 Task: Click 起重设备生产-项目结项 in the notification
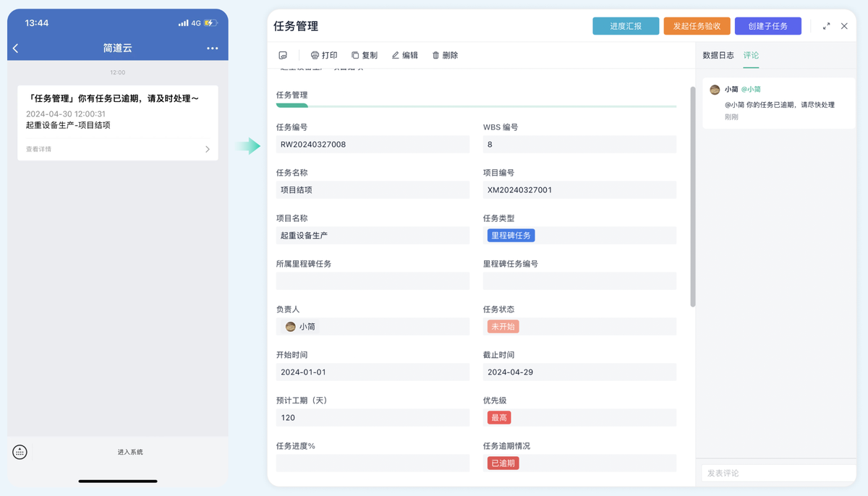[x=68, y=125]
